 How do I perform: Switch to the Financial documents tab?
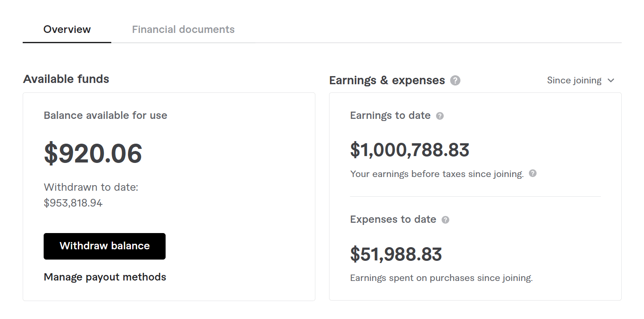[183, 30]
